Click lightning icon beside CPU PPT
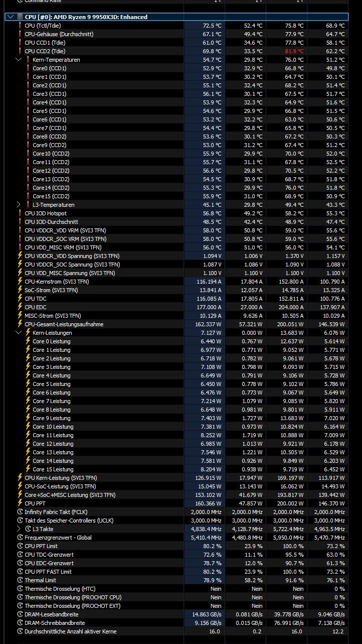 pos(20,503)
